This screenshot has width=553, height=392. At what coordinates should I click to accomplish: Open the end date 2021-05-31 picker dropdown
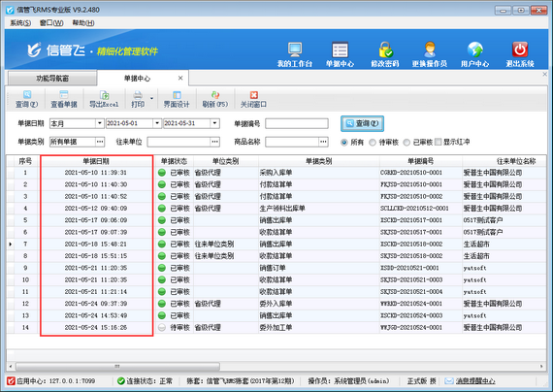point(214,123)
